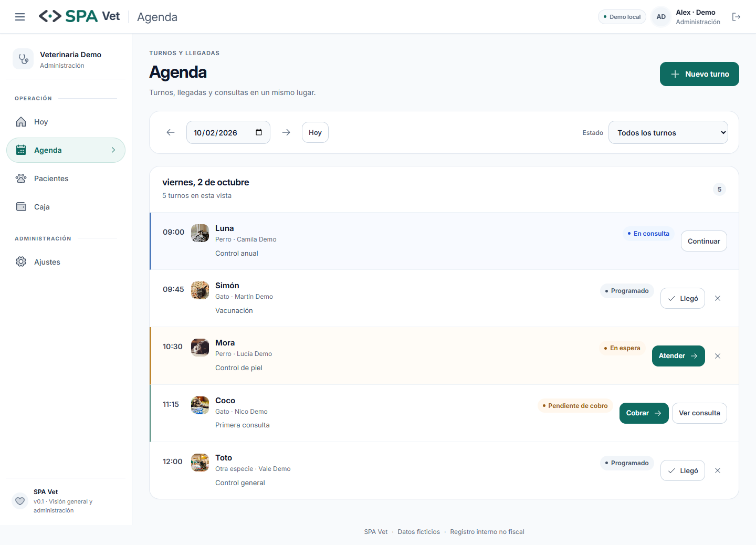
Task: Open Hoy in the sidebar
Action: click(66, 122)
